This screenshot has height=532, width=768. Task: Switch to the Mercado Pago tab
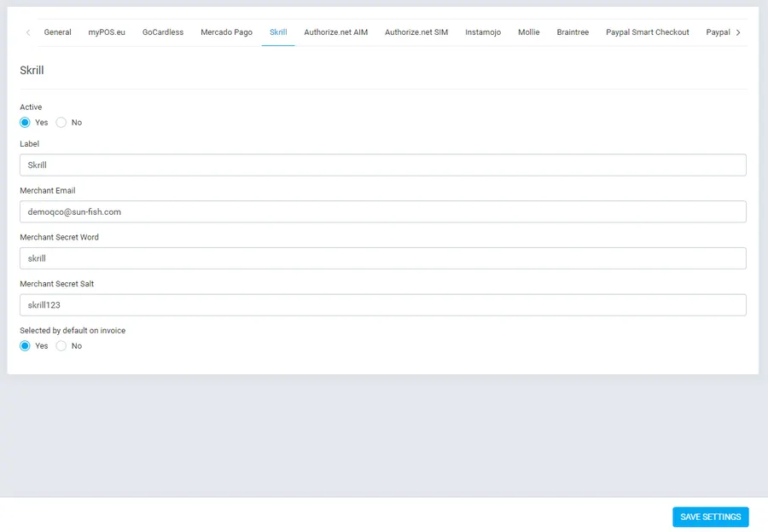click(x=226, y=32)
